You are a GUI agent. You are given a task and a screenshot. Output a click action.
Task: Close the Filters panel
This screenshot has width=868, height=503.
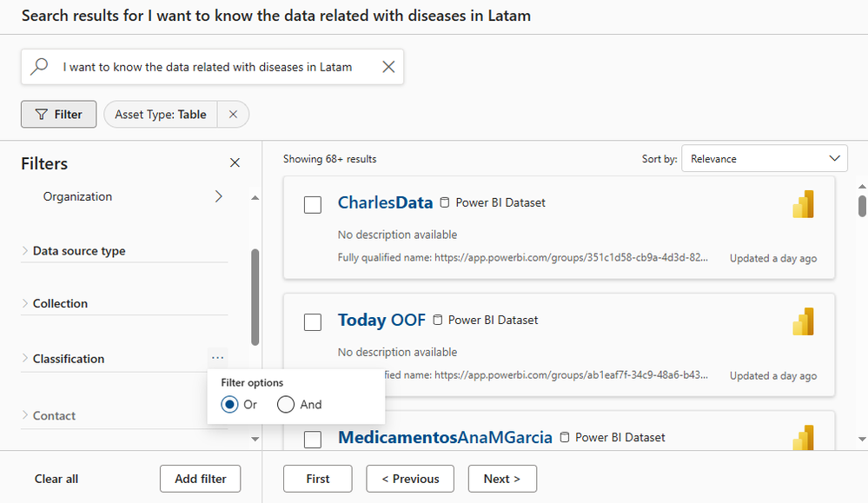coord(235,162)
